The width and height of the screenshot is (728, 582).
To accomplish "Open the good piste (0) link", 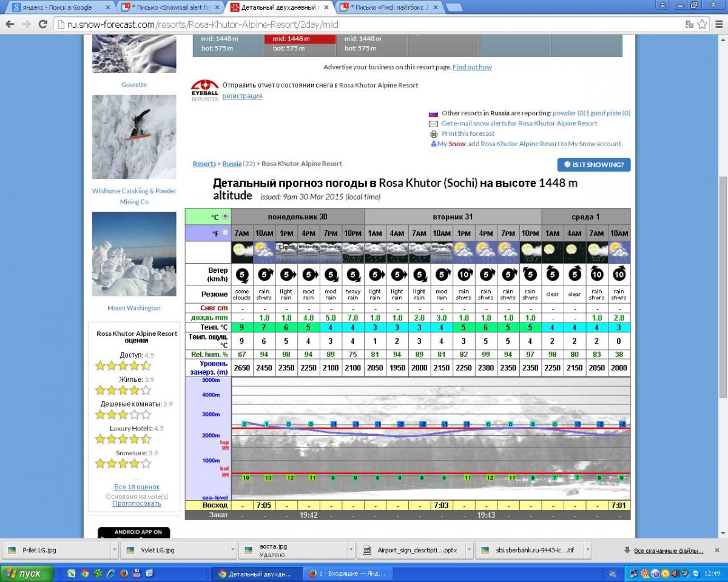I will 610,113.
